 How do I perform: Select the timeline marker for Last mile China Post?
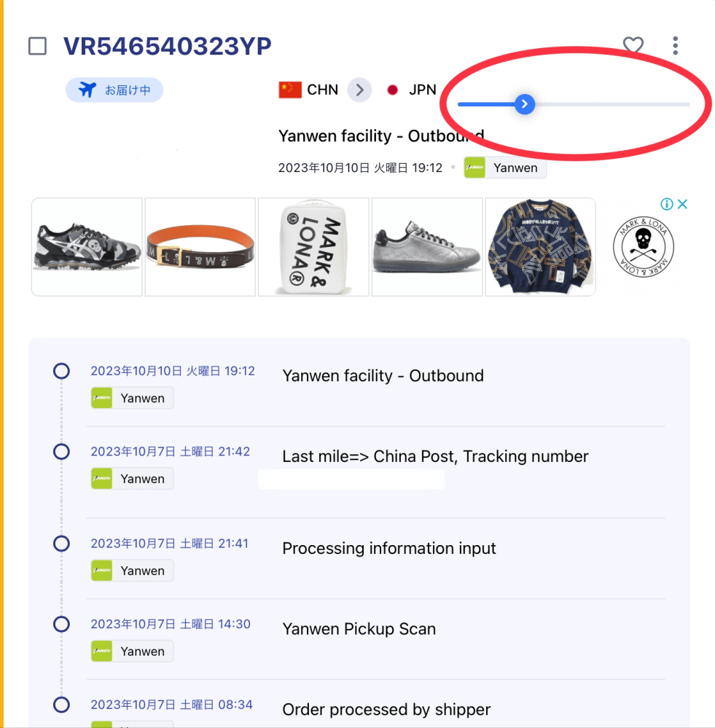click(x=61, y=451)
